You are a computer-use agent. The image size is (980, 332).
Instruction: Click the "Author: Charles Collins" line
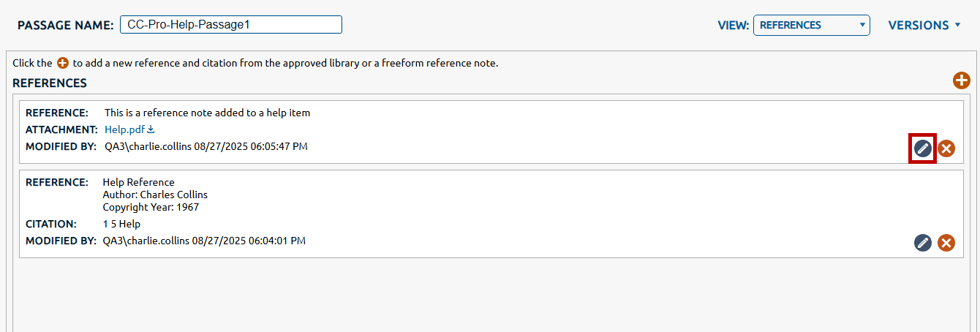click(x=155, y=195)
